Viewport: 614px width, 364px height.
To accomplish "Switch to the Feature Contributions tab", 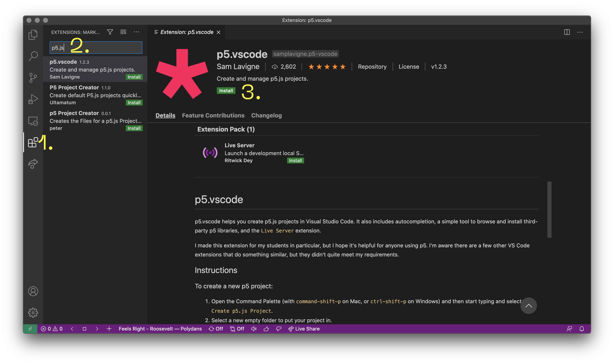I will click(213, 115).
